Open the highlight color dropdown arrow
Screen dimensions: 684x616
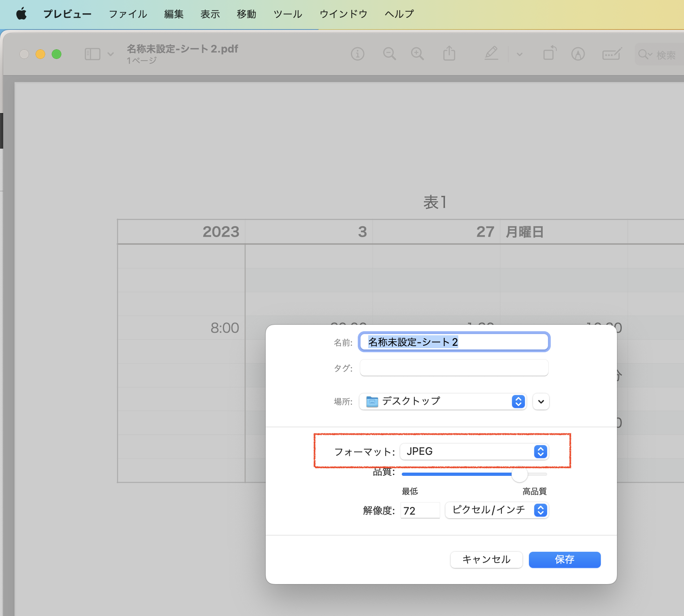pos(520,54)
